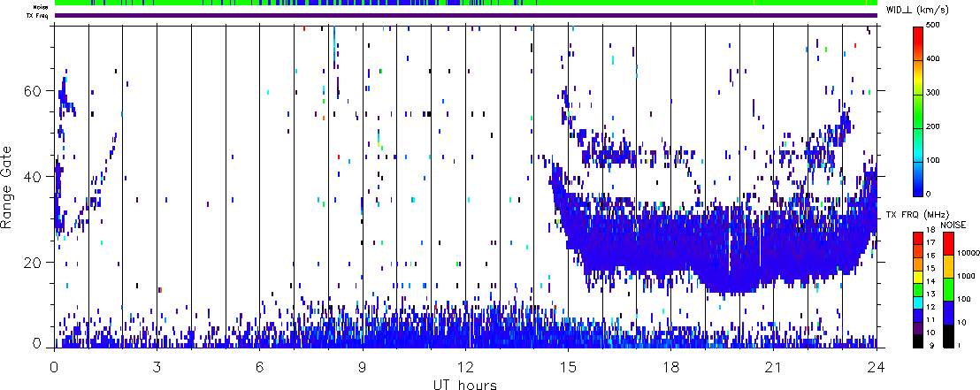The image size is (980, 390).
Task: Click the x-axis tick label 6
Action: [259, 366]
